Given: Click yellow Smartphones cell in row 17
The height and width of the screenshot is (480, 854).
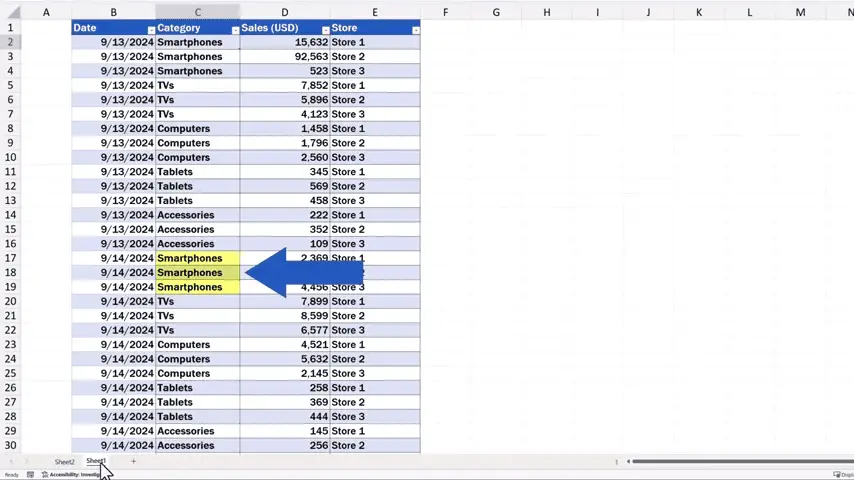Looking at the screenshot, I should (x=197, y=258).
